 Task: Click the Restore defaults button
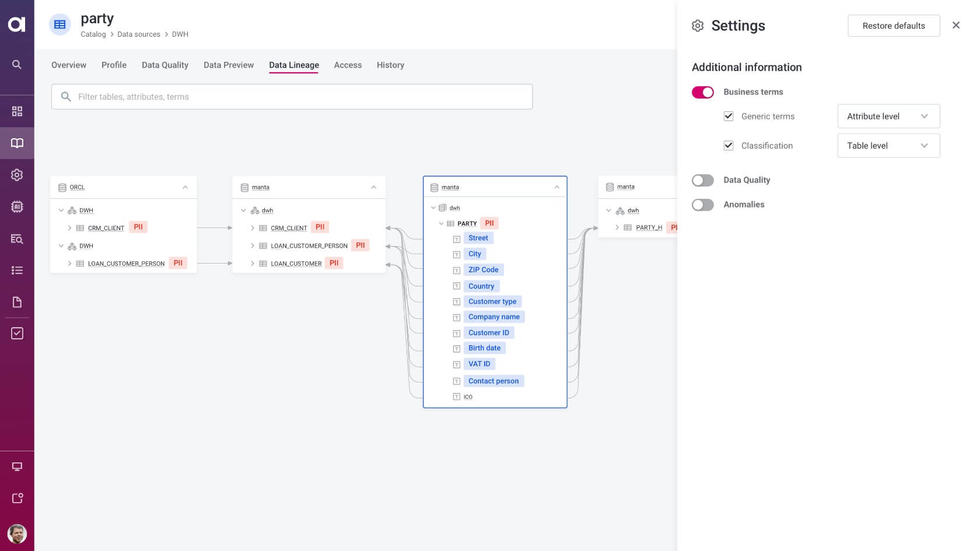coord(893,26)
